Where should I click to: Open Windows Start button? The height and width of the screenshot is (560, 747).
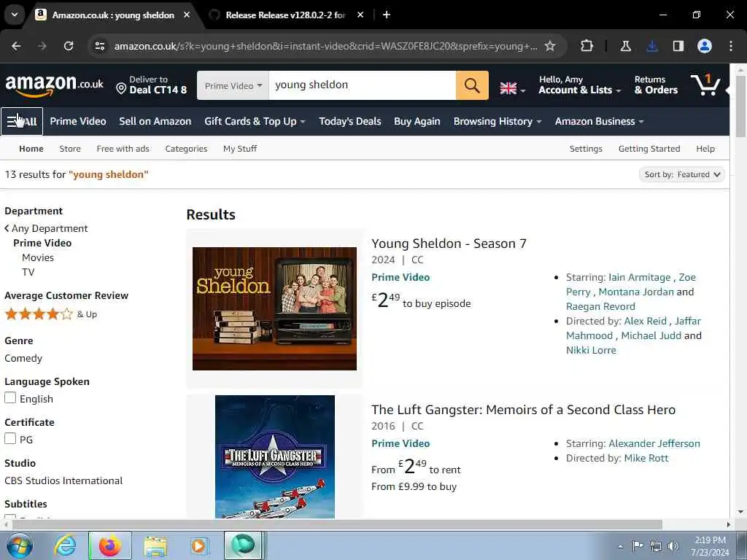coord(20,545)
